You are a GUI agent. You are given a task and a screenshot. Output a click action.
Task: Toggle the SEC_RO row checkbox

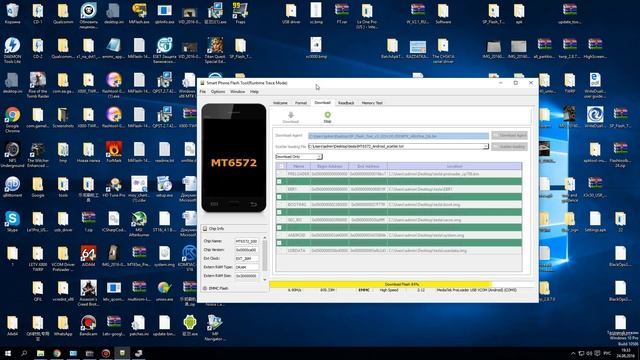(x=280, y=220)
